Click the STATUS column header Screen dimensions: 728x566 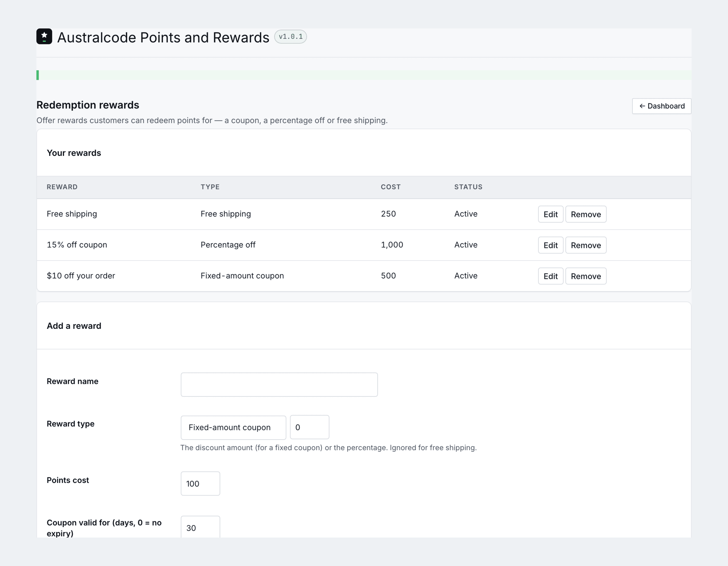pos(468,187)
